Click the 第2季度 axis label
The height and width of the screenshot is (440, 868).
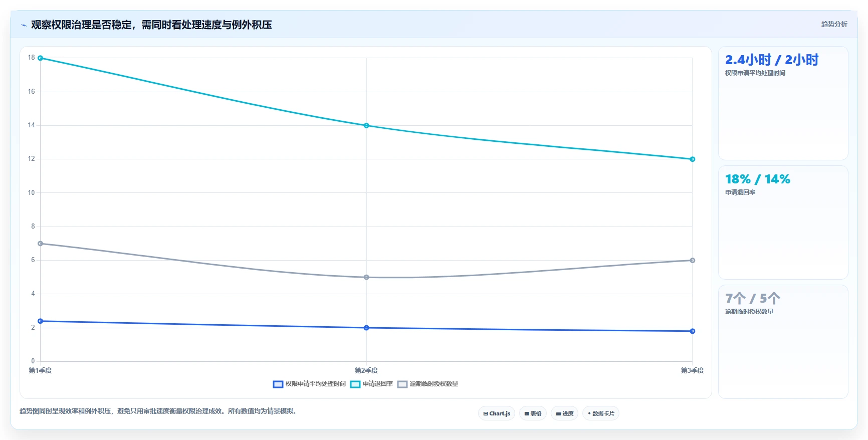366,371
